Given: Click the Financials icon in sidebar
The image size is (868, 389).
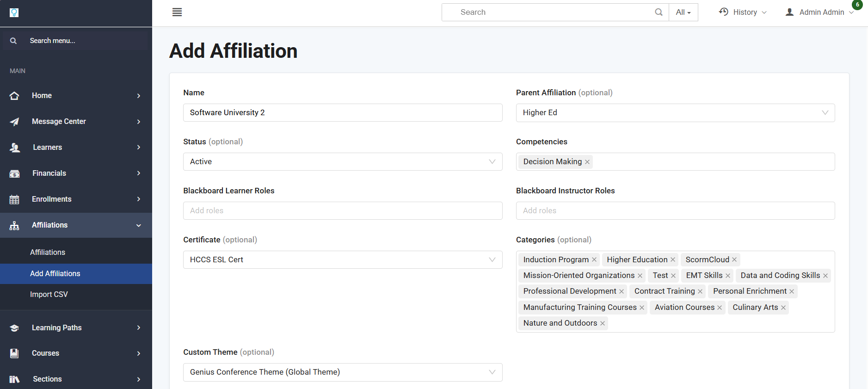Looking at the screenshot, I should click(x=15, y=173).
